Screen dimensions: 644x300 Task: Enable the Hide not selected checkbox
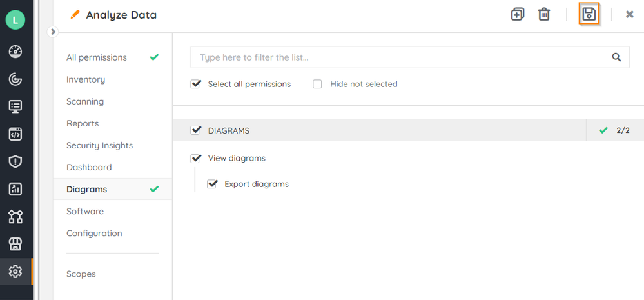[x=317, y=84]
